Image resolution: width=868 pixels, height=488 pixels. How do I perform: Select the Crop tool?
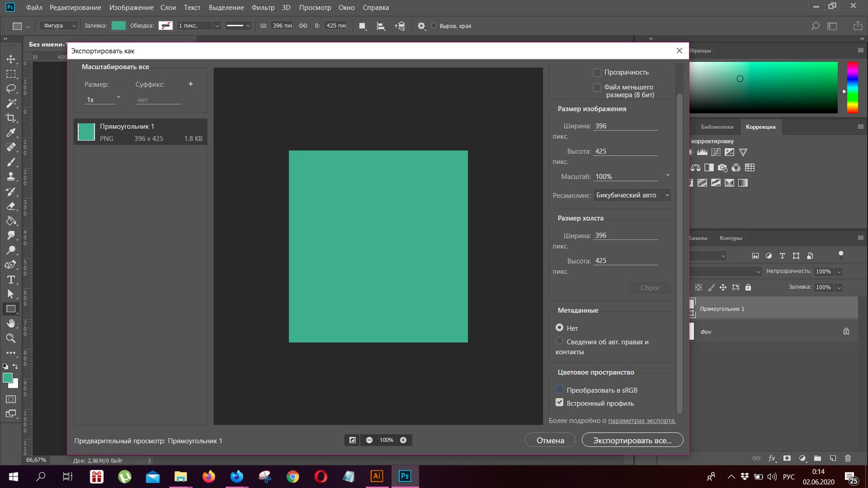[x=10, y=118]
